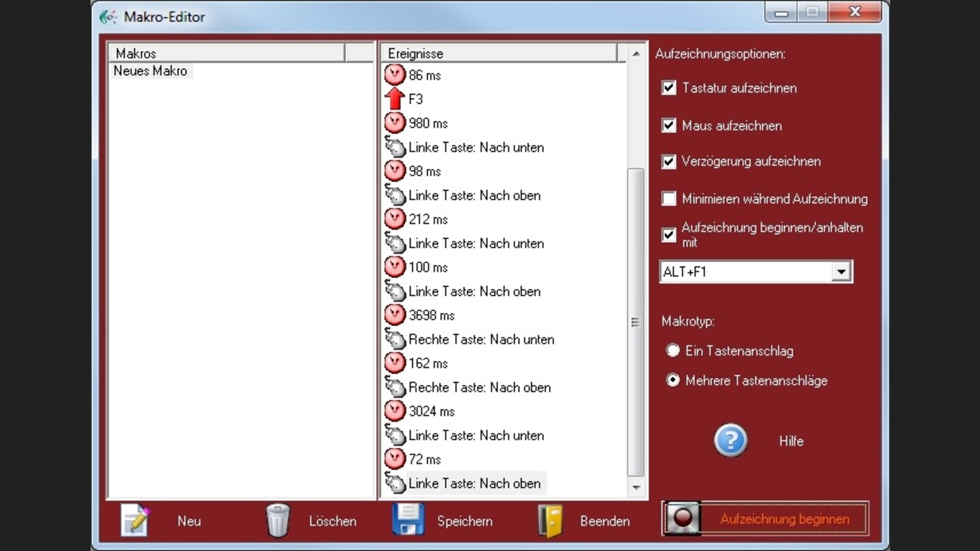Click the Beenden button label

click(605, 521)
